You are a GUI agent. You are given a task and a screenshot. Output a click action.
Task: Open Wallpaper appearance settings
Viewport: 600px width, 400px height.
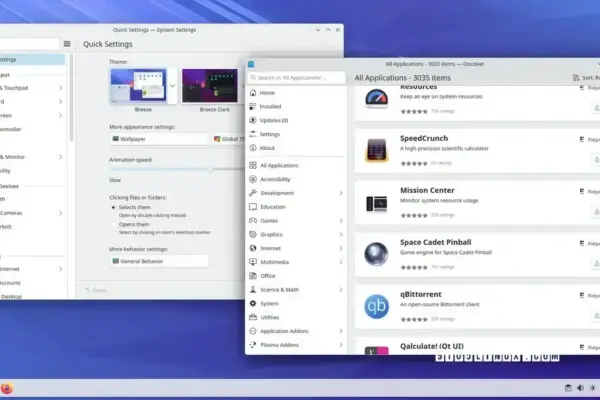click(x=158, y=139)
